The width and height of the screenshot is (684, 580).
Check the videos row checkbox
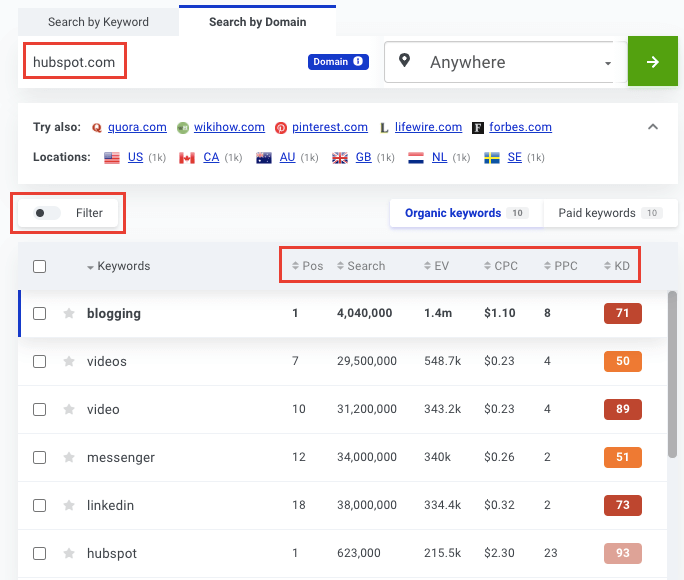(x=40, y=362)
